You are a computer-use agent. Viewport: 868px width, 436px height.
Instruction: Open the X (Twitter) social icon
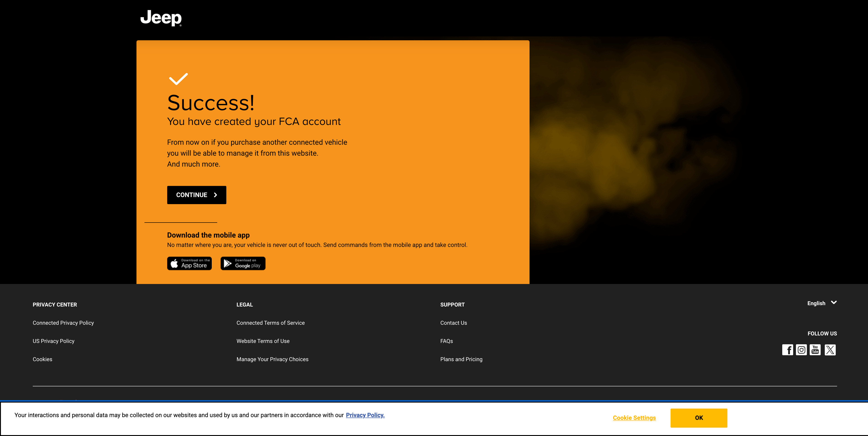830,350
